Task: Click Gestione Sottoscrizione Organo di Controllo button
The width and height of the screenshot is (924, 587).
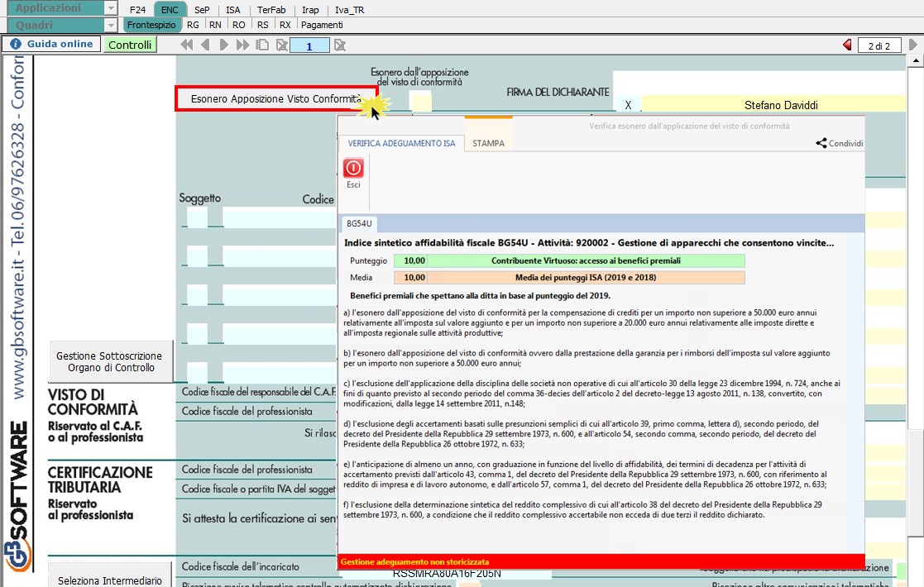Action: click(111, 361)
